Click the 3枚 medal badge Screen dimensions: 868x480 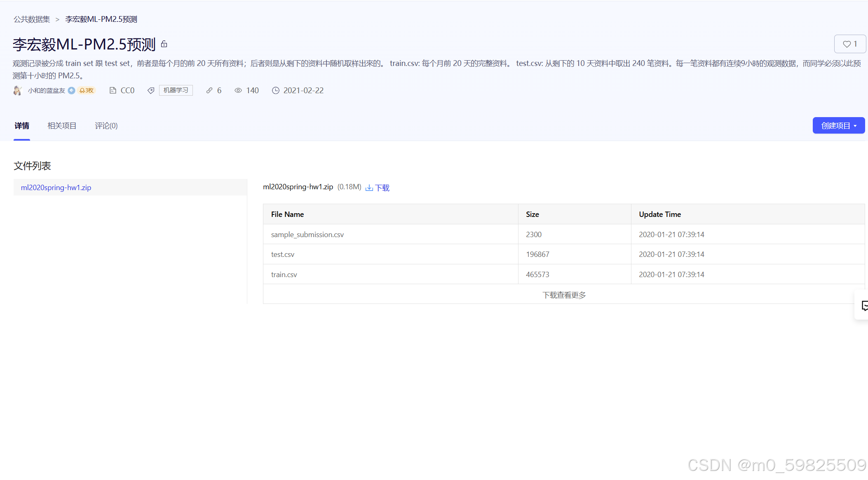coord(85,90)
